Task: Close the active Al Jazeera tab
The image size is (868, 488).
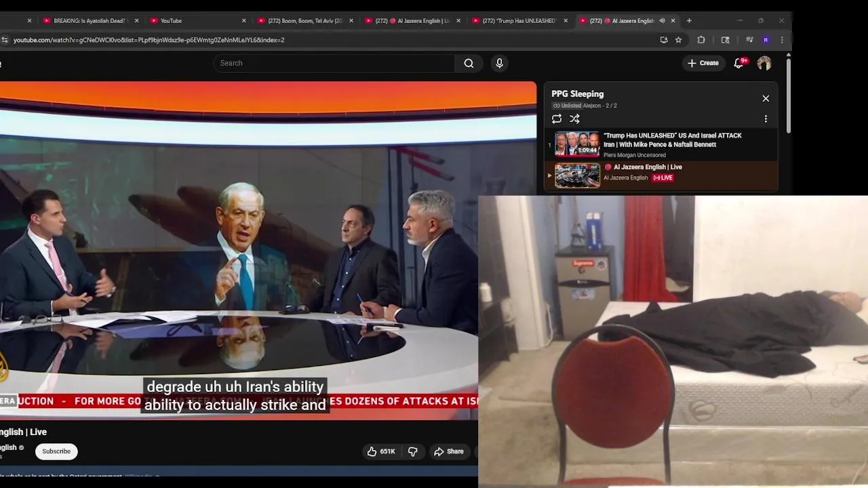Action: (x=673, y=20)
